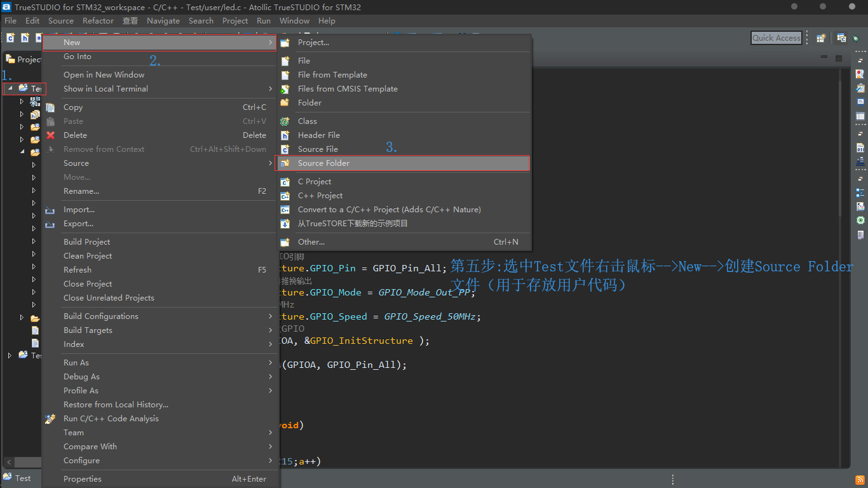Open the Debug perspective using the bug icon

pyautogui.click(x=856, y=39)
